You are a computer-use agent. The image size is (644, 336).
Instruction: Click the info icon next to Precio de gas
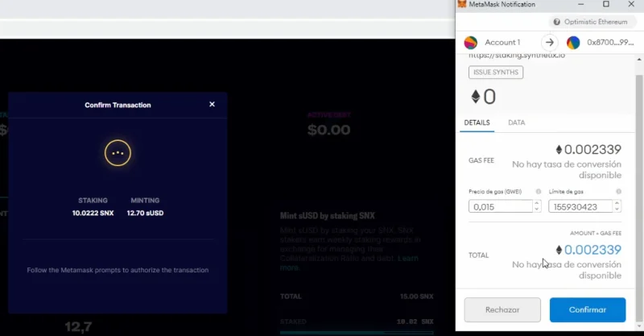coord(539,192)
